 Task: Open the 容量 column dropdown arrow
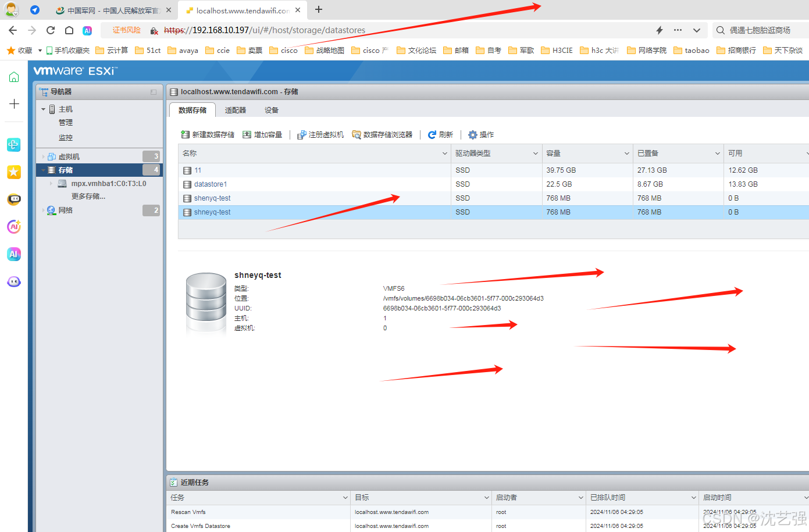point(627,153)
